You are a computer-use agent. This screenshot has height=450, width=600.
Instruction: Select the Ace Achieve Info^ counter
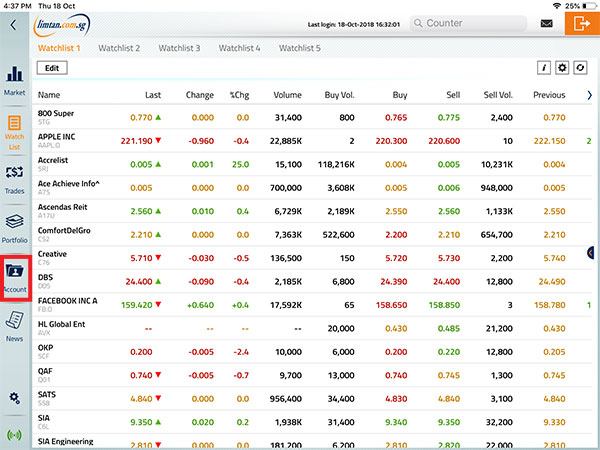click(68, 184)
